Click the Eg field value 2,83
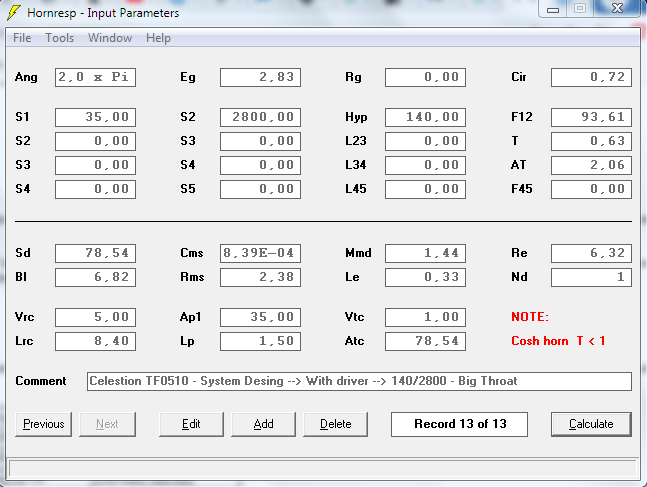This screenshot has width=647, height=487. point(260,78)
